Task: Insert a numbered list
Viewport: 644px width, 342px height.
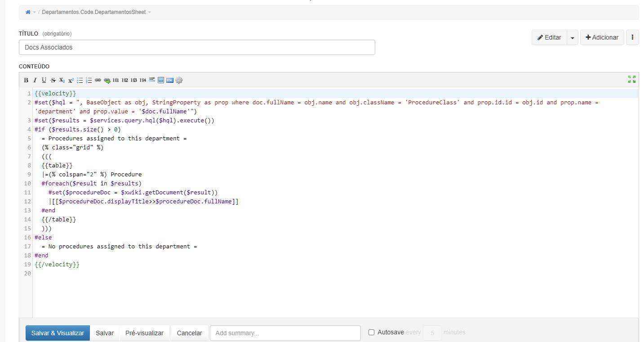Action: pyautogui.click(x=89, y=80)
